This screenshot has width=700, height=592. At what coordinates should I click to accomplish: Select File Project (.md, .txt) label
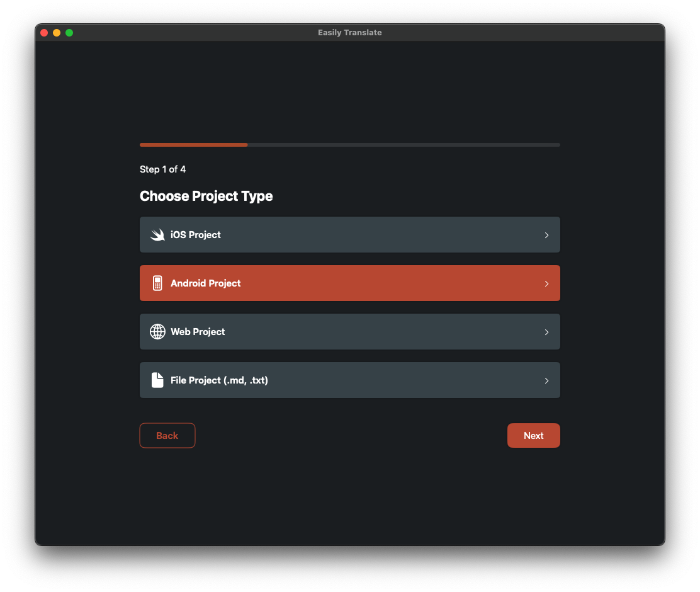[219, 380]
